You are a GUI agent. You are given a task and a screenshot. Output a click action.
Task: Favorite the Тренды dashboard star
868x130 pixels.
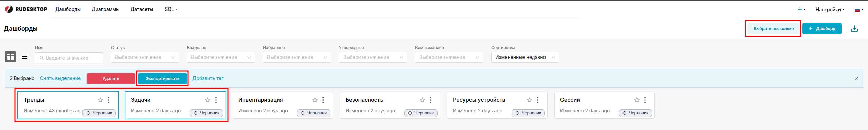tap(100, 100)
